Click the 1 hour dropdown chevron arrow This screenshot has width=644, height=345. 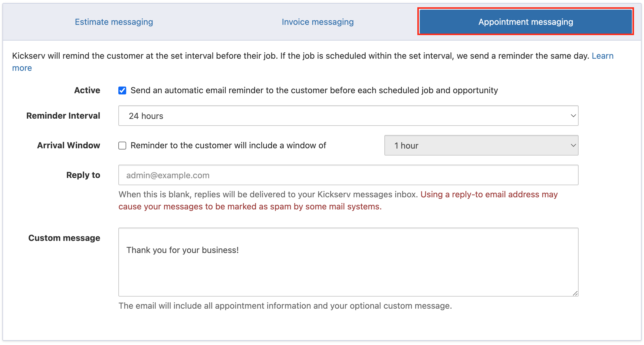(573, 146)
